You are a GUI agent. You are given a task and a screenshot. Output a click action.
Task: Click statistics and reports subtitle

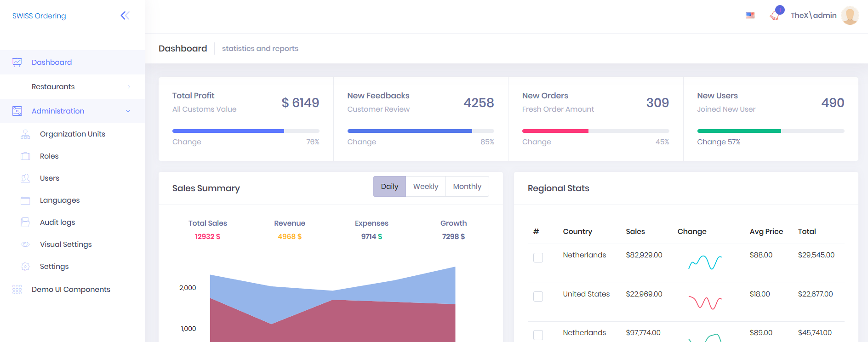click(x=260, y=49)
